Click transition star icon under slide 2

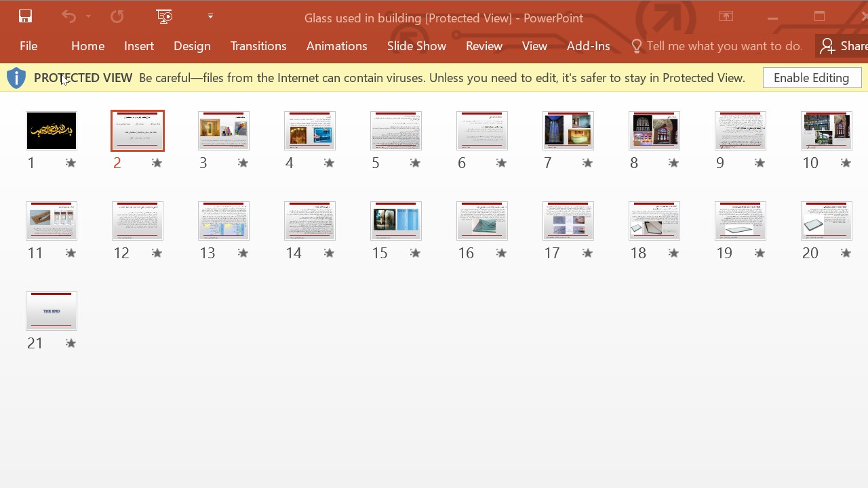point(157,163)
